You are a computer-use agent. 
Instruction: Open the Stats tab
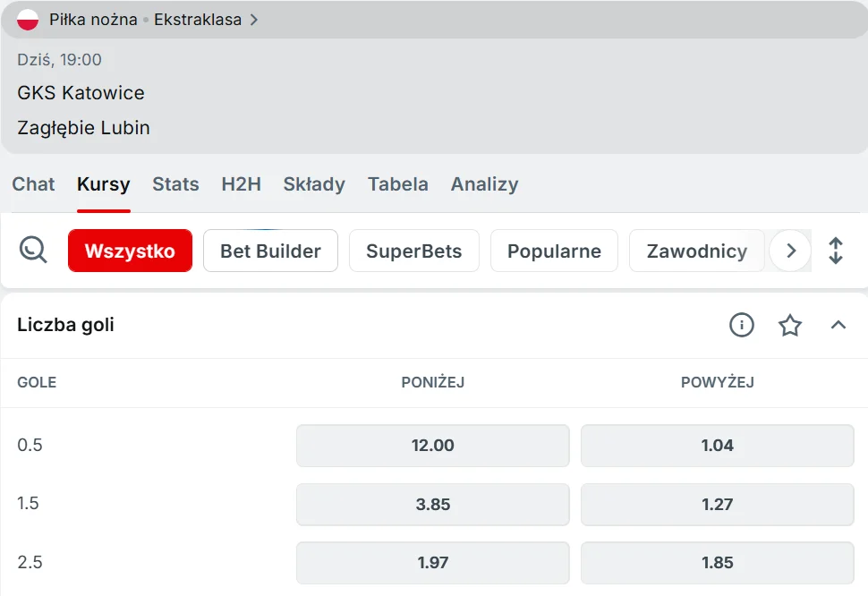coord(175,184)
